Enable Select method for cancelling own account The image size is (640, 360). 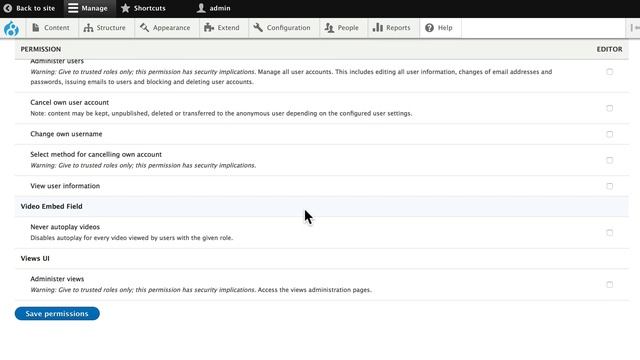[609, 160]
